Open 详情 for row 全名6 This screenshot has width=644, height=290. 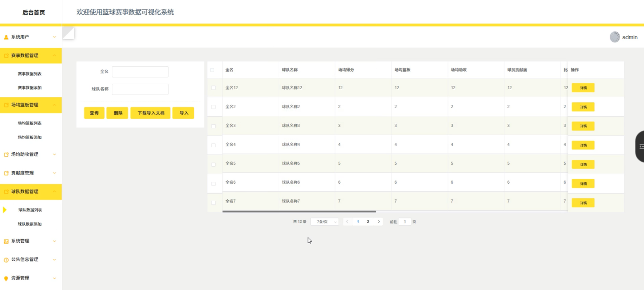(x=583, y=183)
